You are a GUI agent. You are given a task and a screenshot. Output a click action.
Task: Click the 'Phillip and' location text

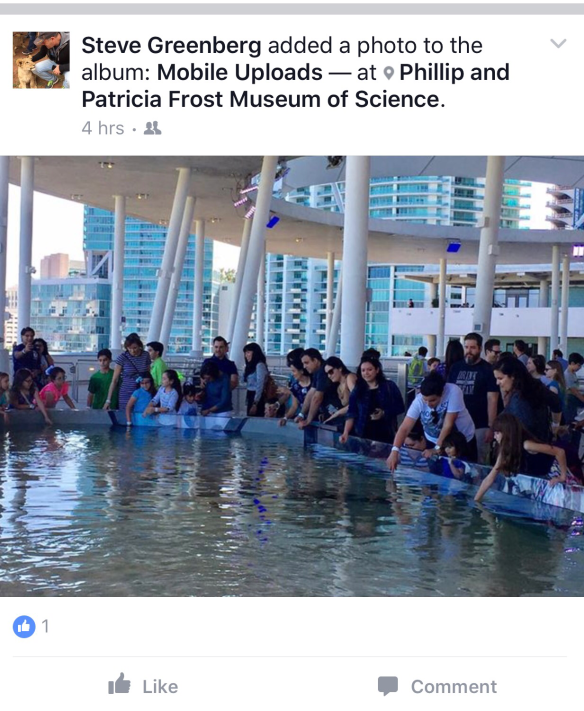[x=454, y=73]
